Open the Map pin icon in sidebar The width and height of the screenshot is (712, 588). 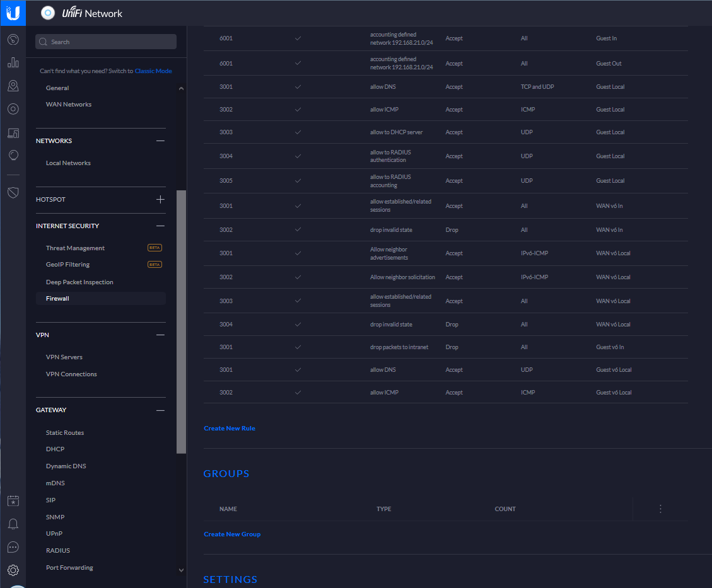(x=13, y=86)
